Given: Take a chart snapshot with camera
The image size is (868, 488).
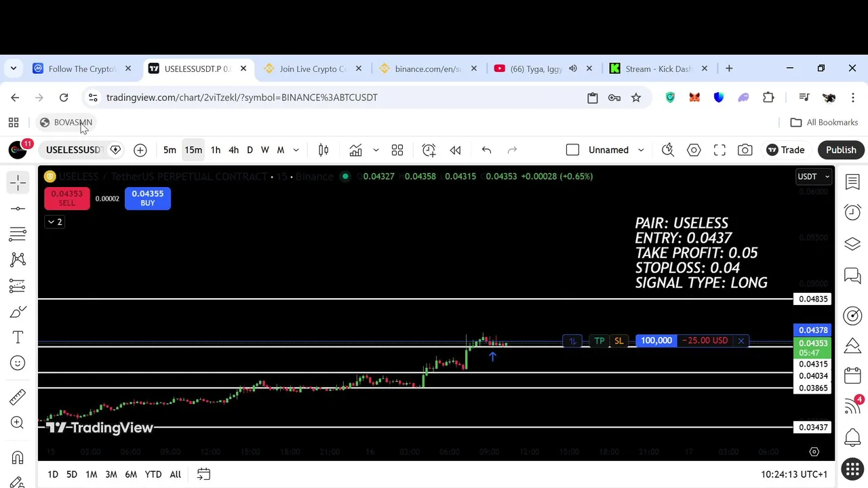Looking at the screenshot, I should click(x=745, y=150).
